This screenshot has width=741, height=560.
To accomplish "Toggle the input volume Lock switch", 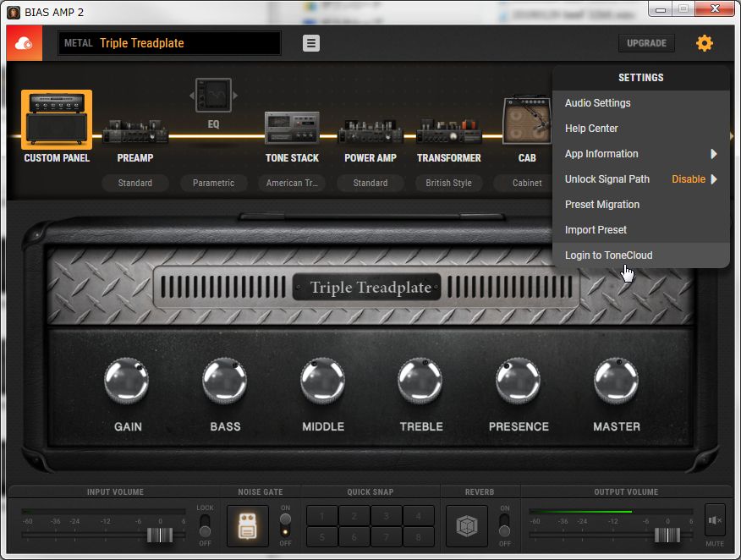I will (205, 525).
